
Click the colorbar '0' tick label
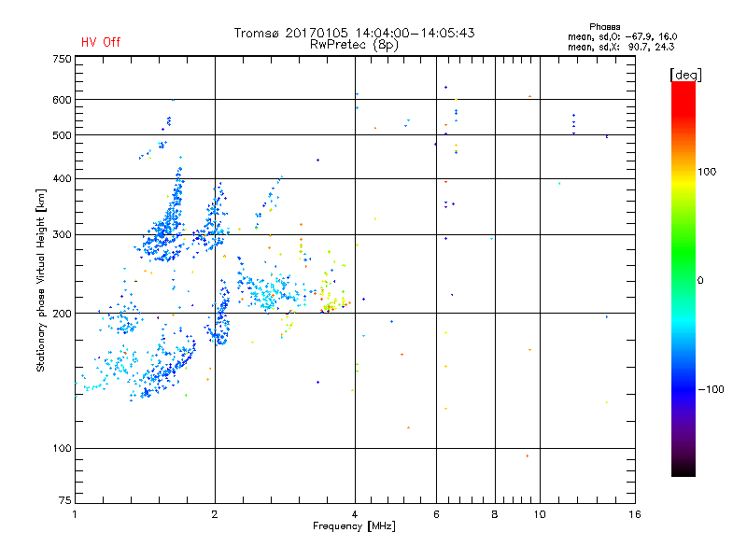(700, 281)
